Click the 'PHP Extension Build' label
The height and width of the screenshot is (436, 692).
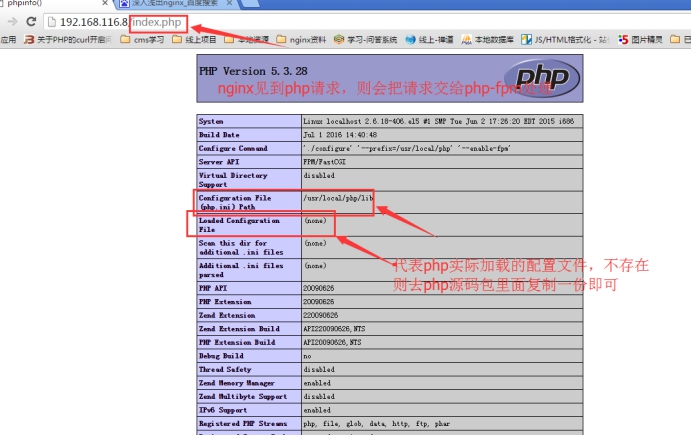coord(237,342)
